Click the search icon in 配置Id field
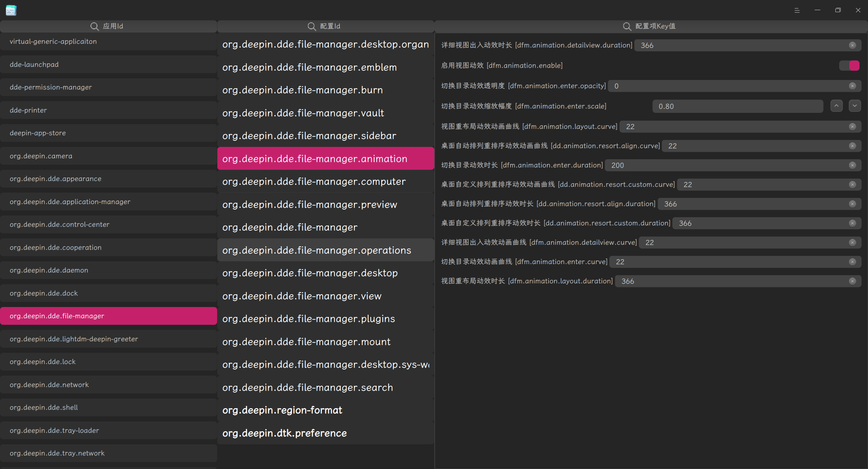 pyautogui.click(x=312, y=26)
